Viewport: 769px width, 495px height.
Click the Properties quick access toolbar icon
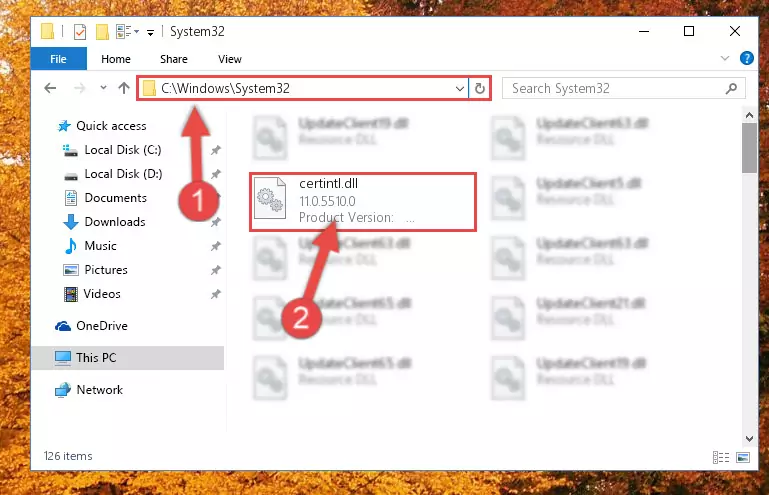click(79, 32)
